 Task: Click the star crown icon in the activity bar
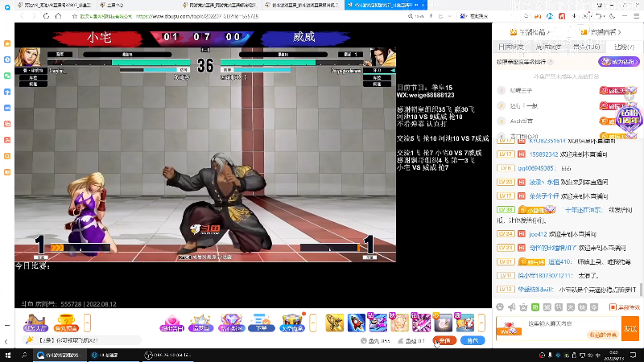[200, 323]
